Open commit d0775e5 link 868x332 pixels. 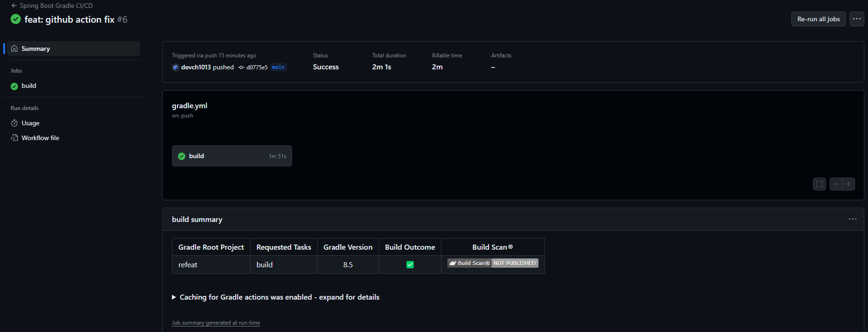257,68
